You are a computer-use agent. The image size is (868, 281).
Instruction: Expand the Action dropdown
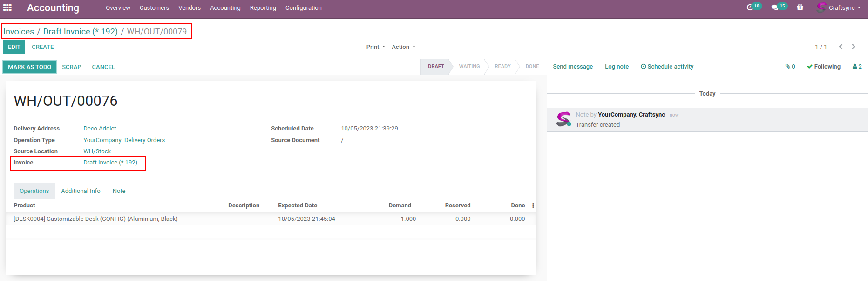click(403, 47)
